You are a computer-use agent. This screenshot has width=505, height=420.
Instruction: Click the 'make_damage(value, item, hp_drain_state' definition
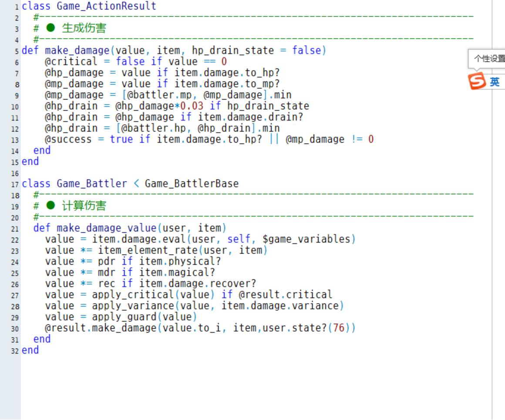[x=159, y=50]
